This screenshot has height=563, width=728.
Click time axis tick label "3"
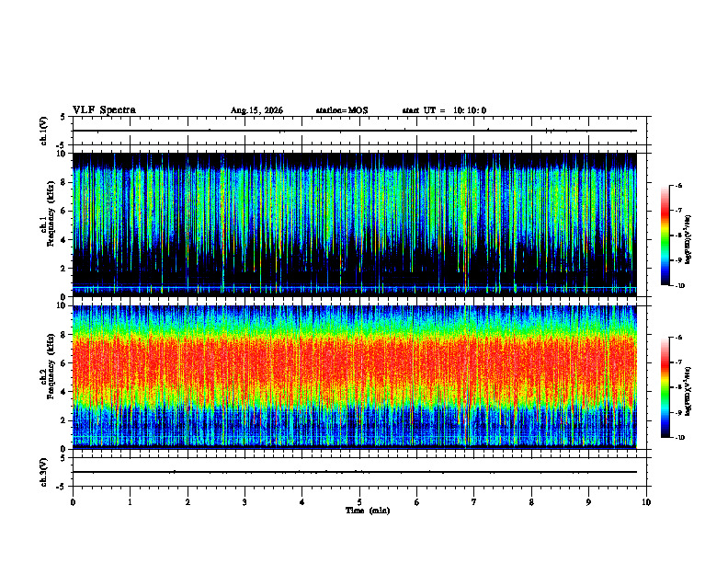click(x=245, y=502)
